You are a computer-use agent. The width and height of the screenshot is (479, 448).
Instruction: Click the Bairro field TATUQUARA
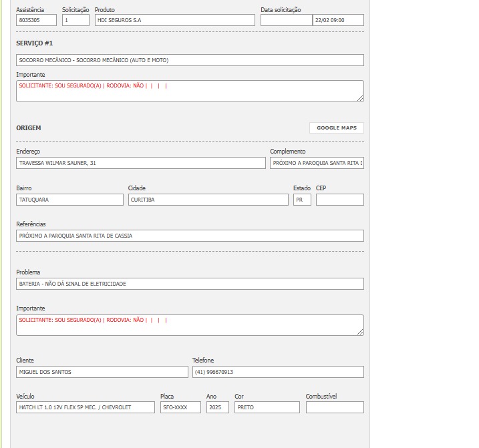pos(69,200)
